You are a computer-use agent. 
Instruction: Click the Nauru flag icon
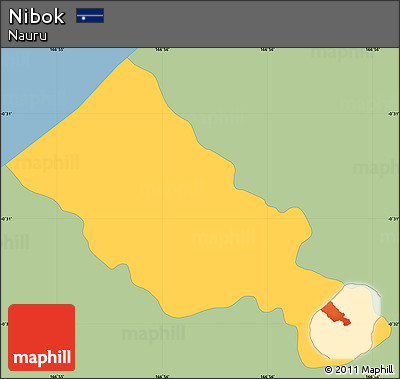90,16
